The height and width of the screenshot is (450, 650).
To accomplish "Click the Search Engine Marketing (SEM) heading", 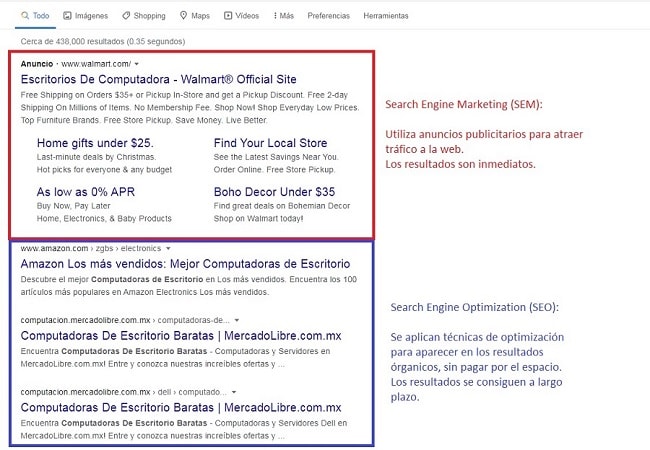I will coord(464,104).
